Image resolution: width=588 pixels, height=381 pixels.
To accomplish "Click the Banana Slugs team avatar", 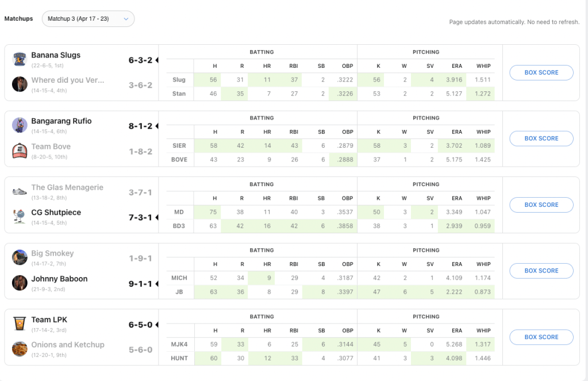I will [x=20, y=59].
